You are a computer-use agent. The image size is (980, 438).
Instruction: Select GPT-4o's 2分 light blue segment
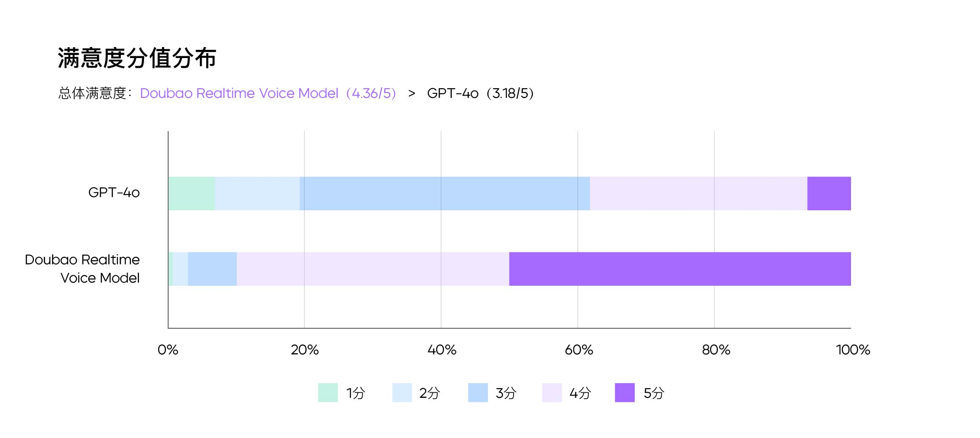tap(257, 193)
